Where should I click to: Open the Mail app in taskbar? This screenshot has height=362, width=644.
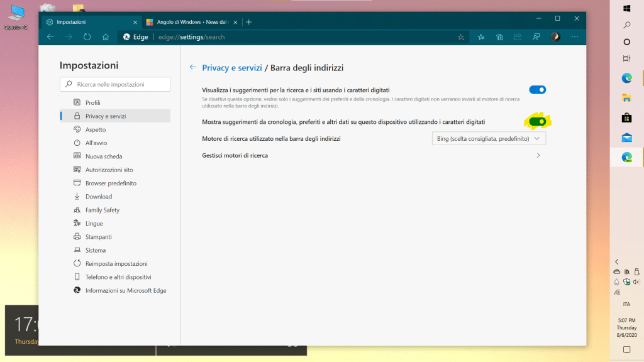pos(626,138)
